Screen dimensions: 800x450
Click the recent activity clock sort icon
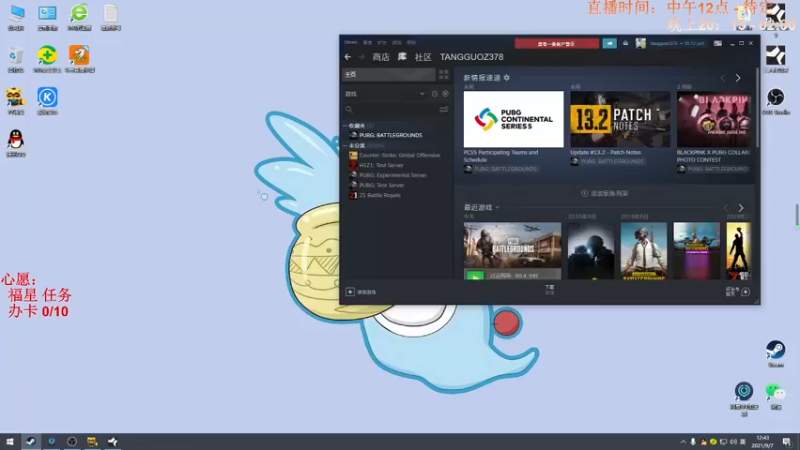click(435, 94)
